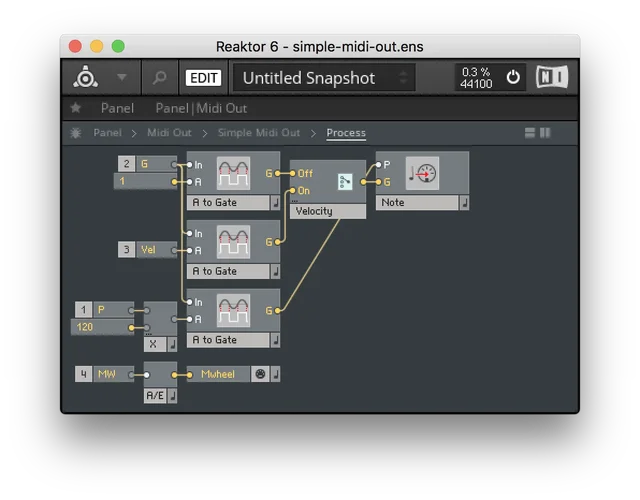The image size is (640, 500).
Task: Select the Vel input port numbered 3
Action: 148,250
